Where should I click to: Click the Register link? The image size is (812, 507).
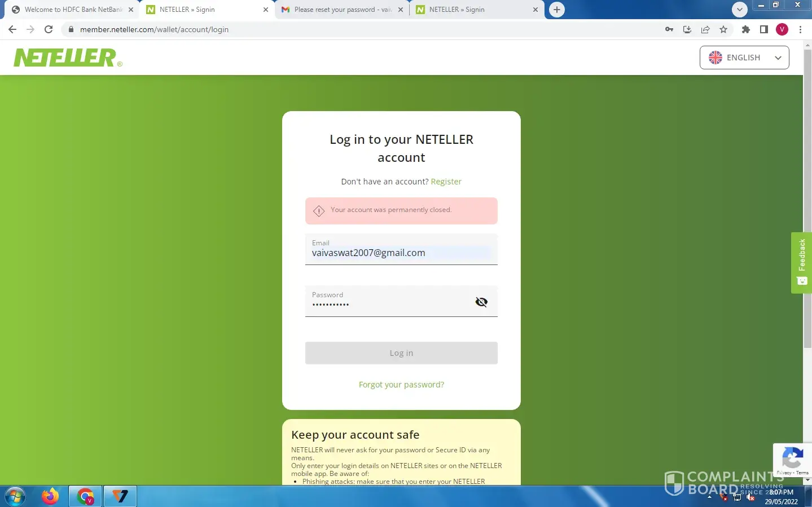click(446, 182)
